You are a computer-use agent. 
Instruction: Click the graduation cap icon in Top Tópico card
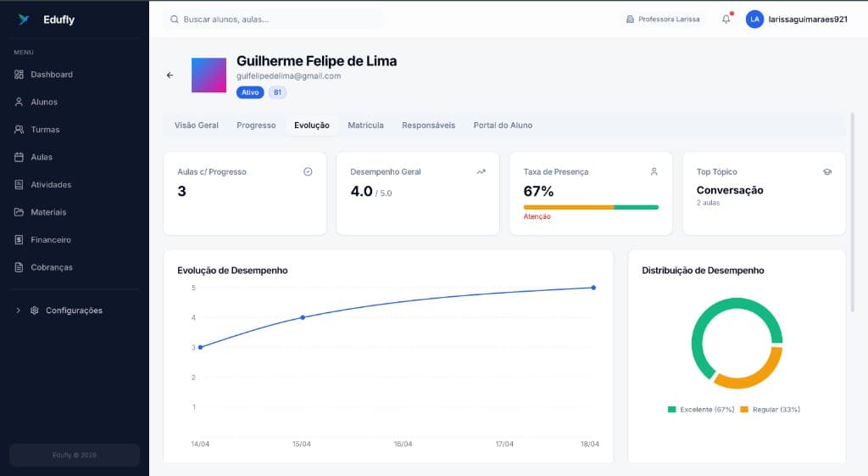click(826, 171)
